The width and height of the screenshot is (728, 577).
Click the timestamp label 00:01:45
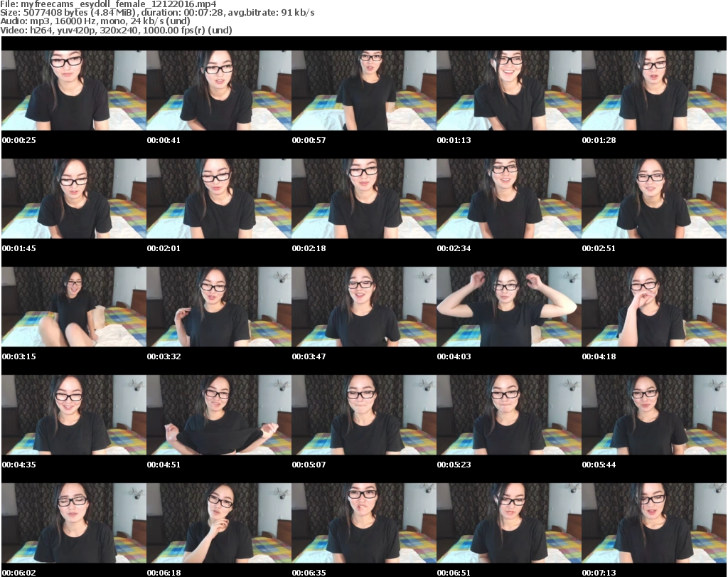(19, 248)
